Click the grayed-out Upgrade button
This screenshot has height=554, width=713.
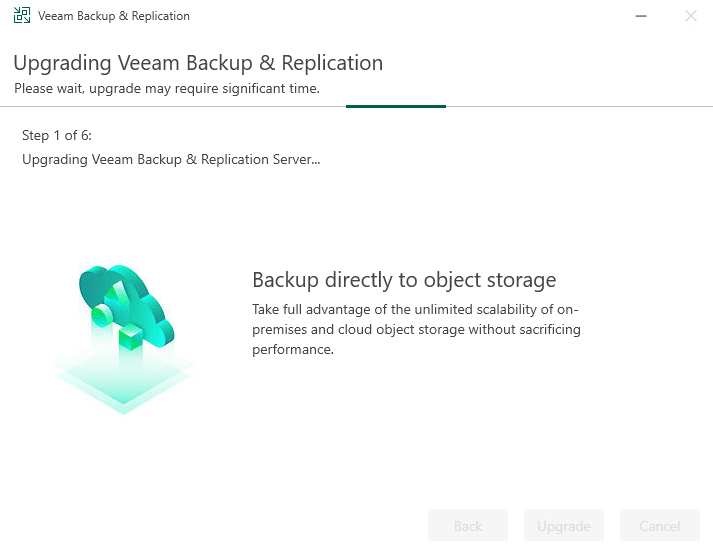click(x=564, y=526)
